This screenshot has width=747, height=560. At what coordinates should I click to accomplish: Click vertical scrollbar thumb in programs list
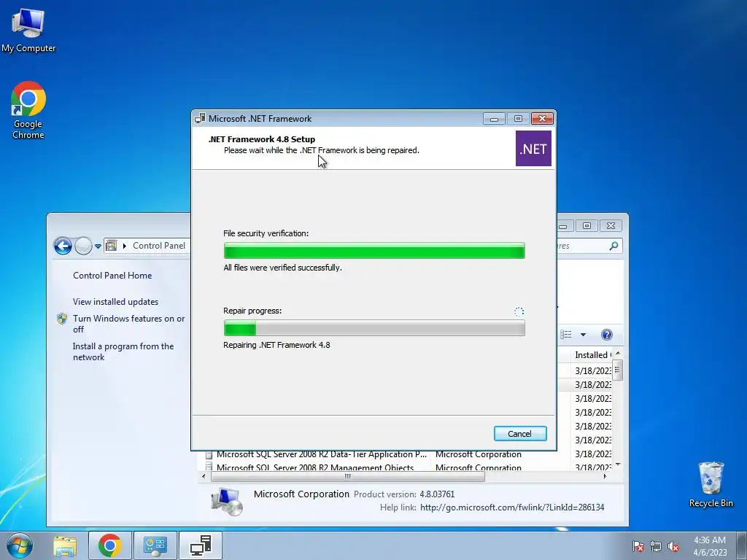617,370
